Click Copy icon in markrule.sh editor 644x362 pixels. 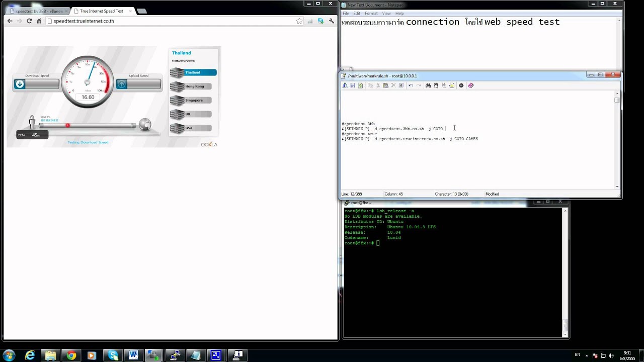(370, 85)
